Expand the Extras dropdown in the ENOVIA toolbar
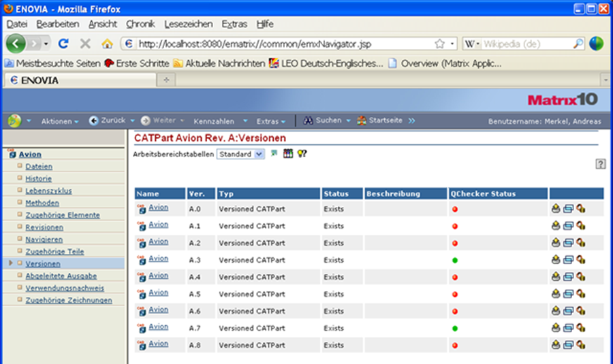 click(x=270, y=122)
